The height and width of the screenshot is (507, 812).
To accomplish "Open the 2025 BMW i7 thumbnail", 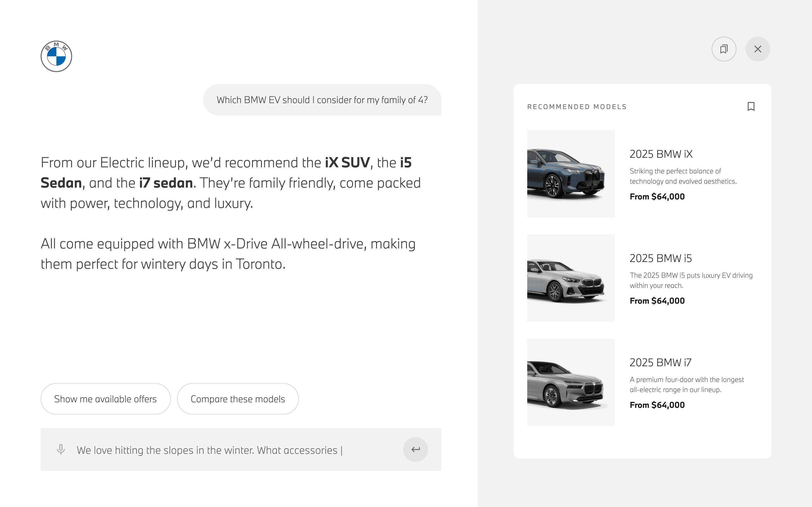I will tap(570, 382).
